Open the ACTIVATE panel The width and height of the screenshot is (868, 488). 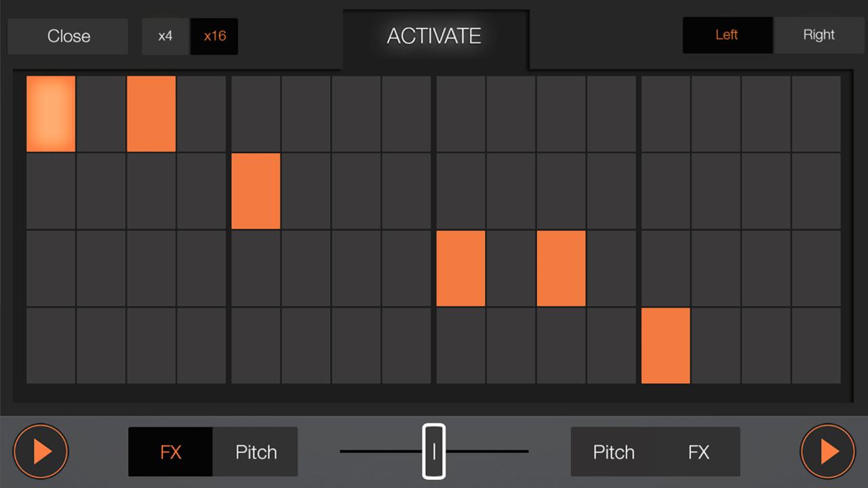click(x=434, y=37)
